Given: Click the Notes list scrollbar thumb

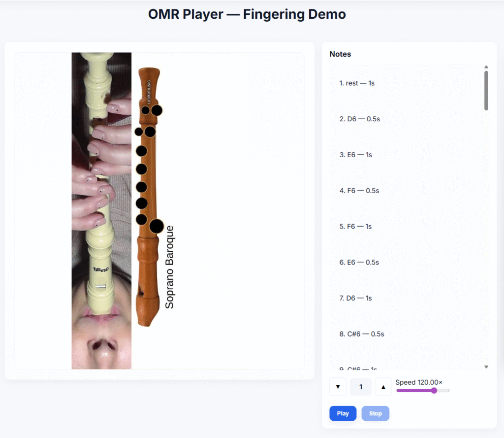Looking at the screenshot, I should [486, 91].
